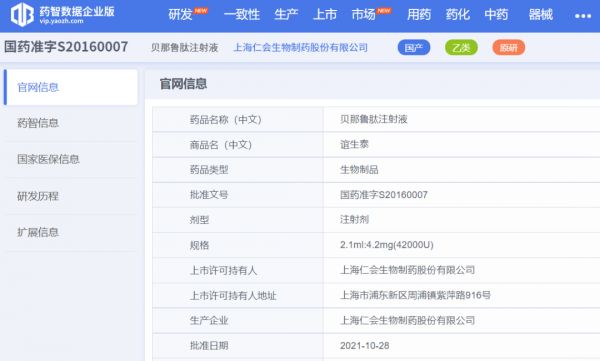Screen dimensions: 600x361
Task: Click the green 乙类 tag
Action: point(461,47)
